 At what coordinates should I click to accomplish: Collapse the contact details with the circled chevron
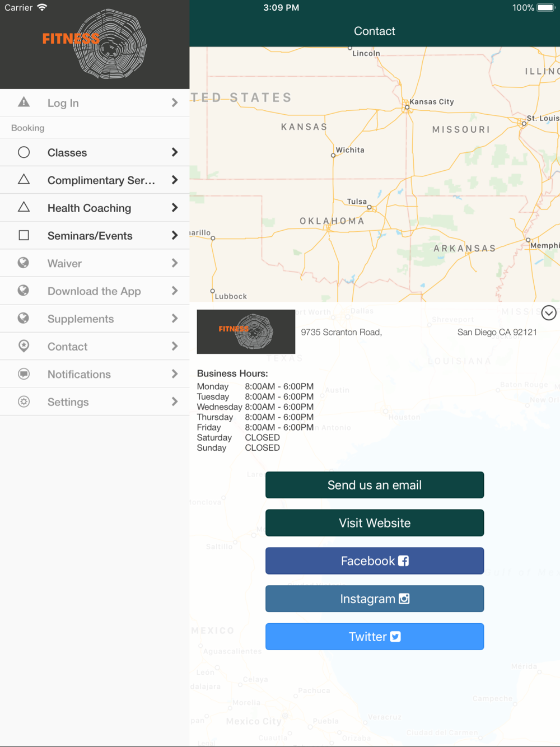(549, 312)
